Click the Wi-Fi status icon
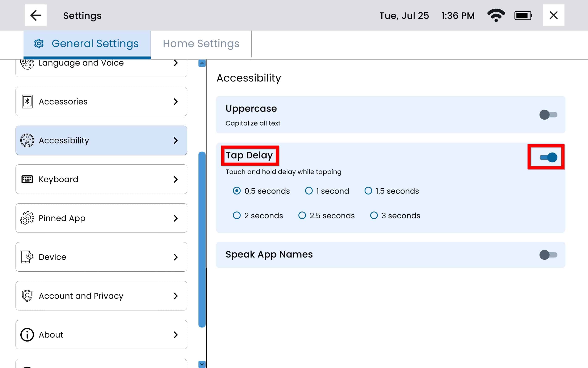Viewport: 588px width, 368px height. coord(496,15)
